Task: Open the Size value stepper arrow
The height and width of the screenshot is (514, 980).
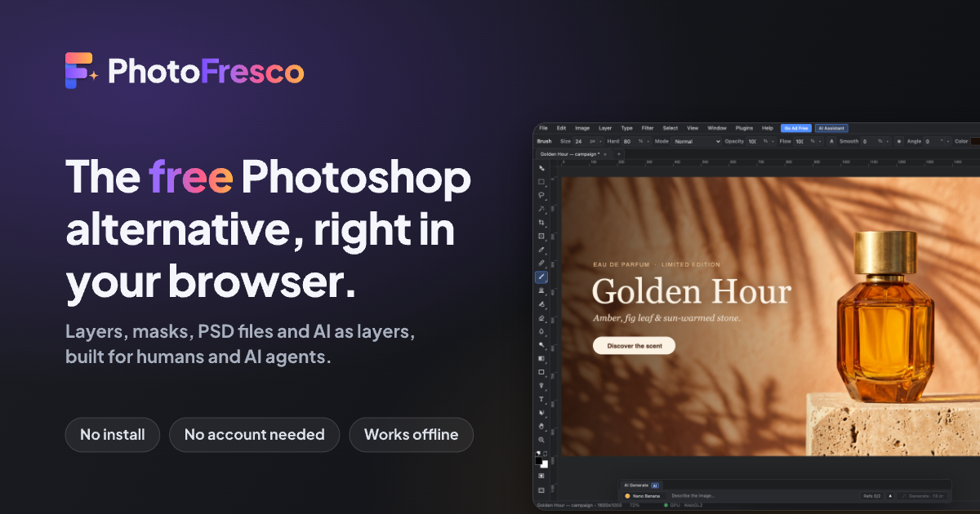Action: point(599,141)
